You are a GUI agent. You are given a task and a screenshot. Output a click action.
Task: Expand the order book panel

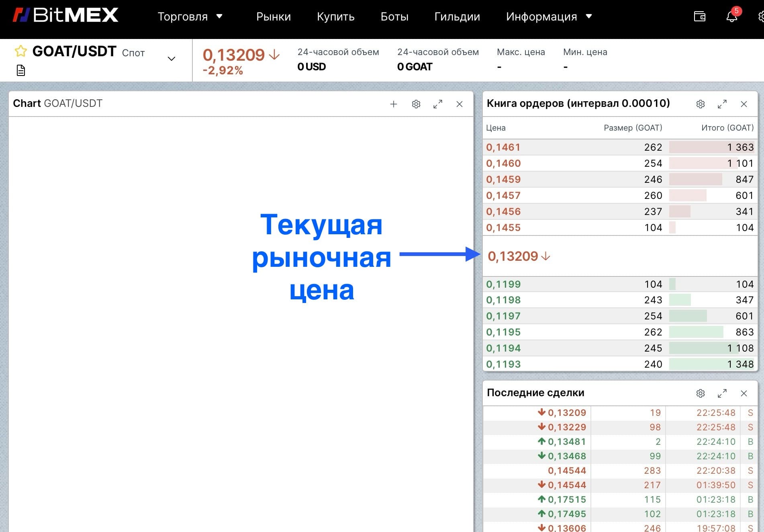[x=722, y=104]
